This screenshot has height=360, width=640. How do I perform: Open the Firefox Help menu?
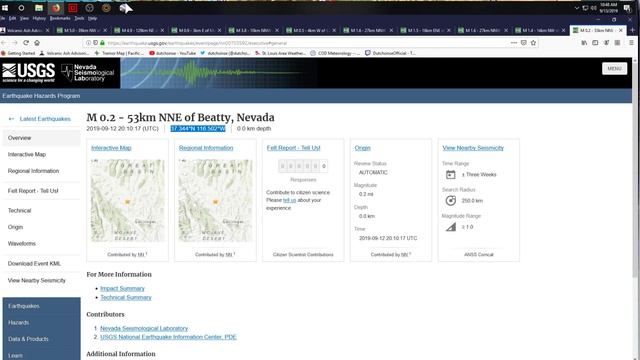[93, 18]
